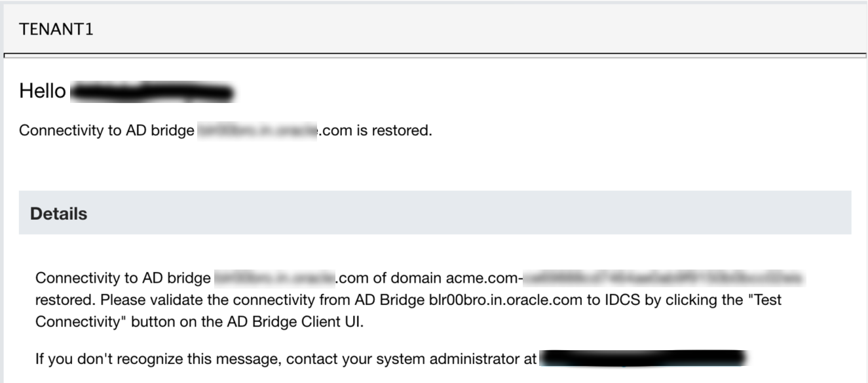Click the Details section heading
The image size is (868, 383).
point(58,213)
